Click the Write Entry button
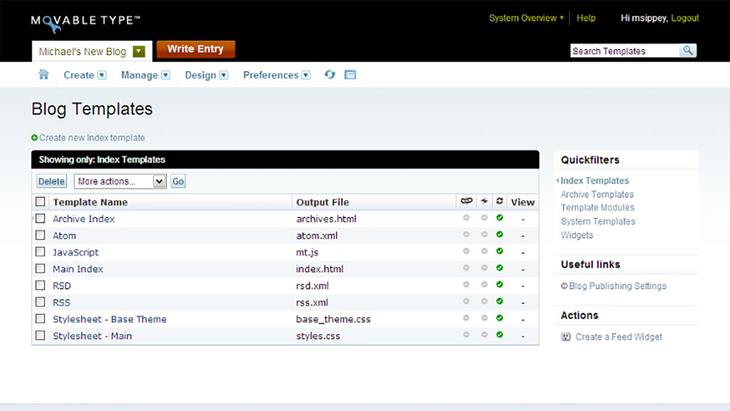Viewport: 730px width, 411px height. [196, 49]
